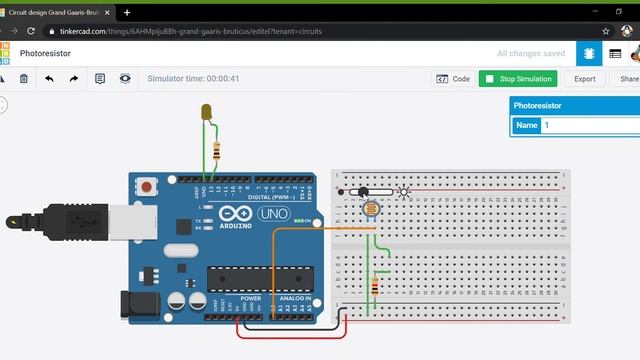Open the Code editor panel
The image size is (640, 360).
[453, 79]
